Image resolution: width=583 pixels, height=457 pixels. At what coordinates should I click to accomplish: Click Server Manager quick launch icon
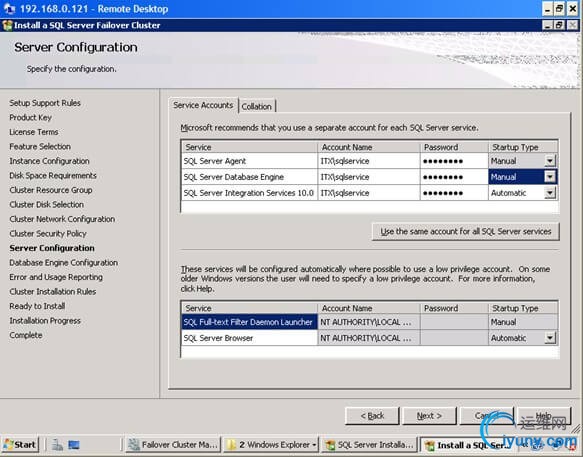coord(57,445)
